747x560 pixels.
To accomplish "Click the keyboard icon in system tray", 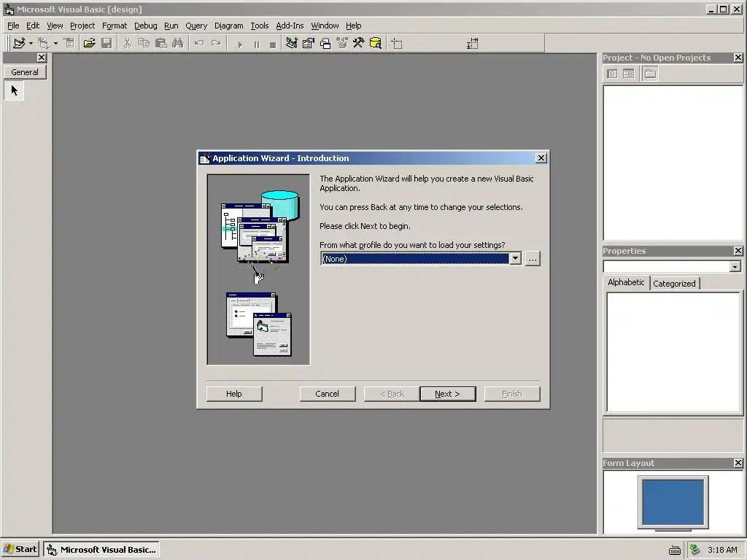I will coord(674,550).
